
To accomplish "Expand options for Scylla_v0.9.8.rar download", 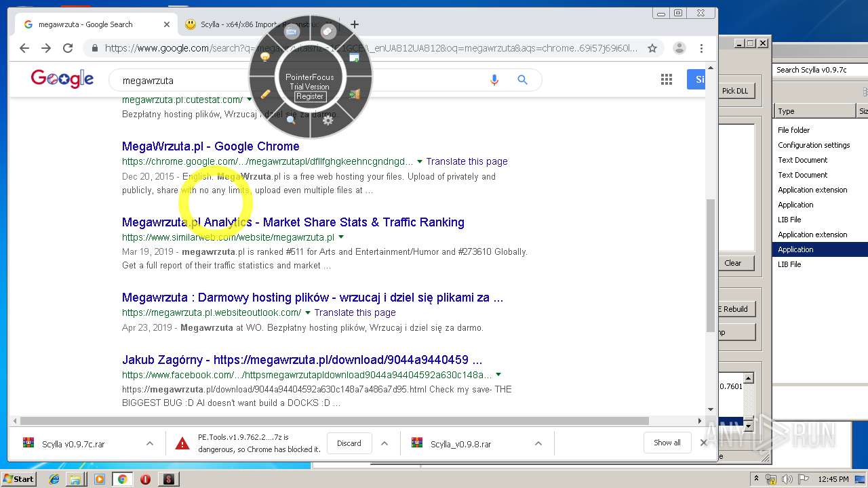I will [x=538, y=443].
